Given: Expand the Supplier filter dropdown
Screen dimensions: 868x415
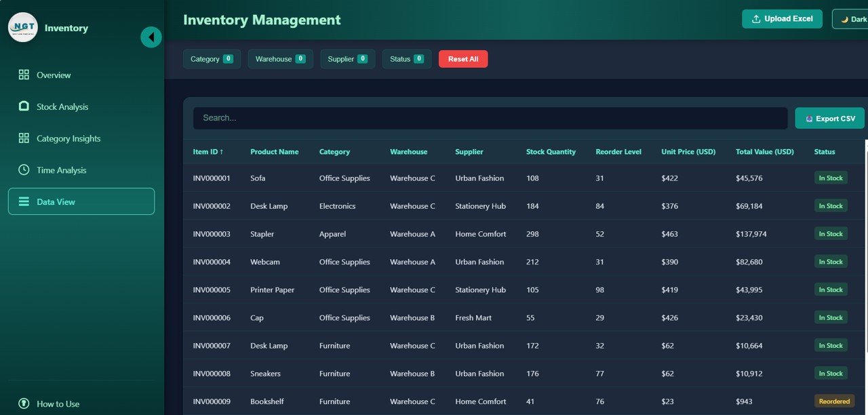Looking at the screenshot, I should point(347,59).
